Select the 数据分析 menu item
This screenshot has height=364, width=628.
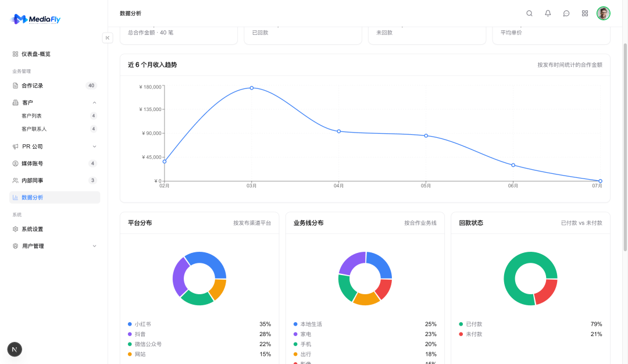pos(55,198)
